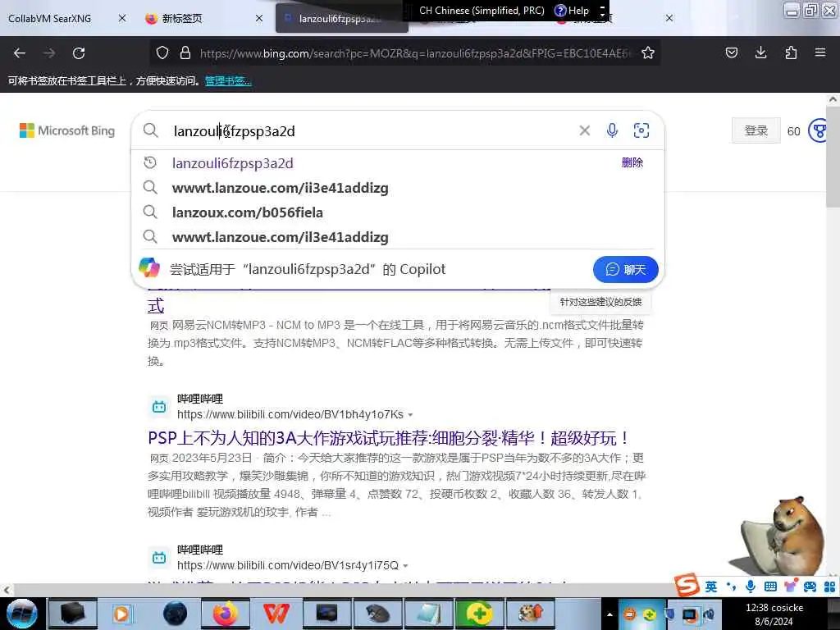Open the Pocket save icon
The height and width of the screenshot is (630, 840).
click(x=732, y=52)
